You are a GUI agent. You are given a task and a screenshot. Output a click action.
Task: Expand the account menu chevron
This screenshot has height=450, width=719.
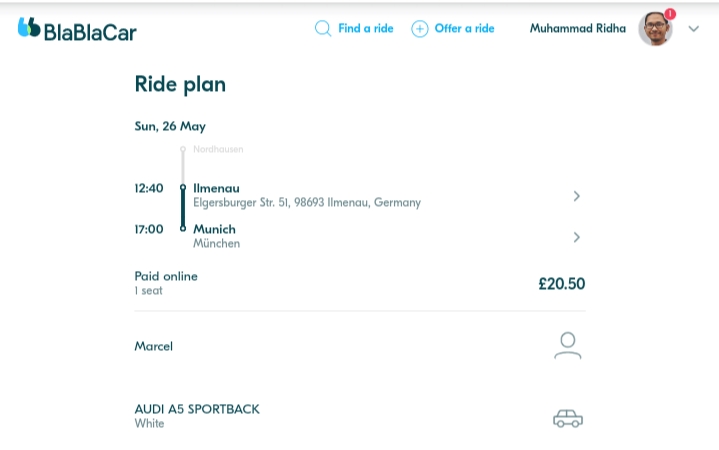pyautogui.click(x=694, y=29)
